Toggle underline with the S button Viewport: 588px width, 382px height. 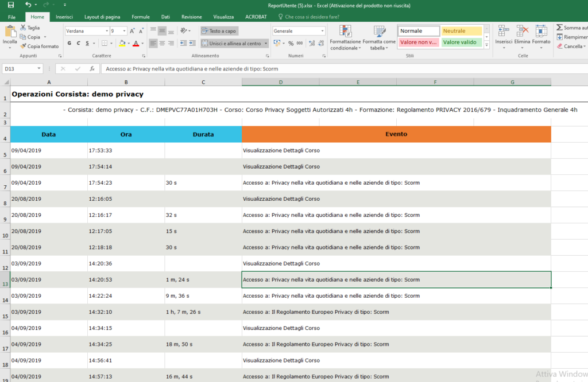click(87, 44)
